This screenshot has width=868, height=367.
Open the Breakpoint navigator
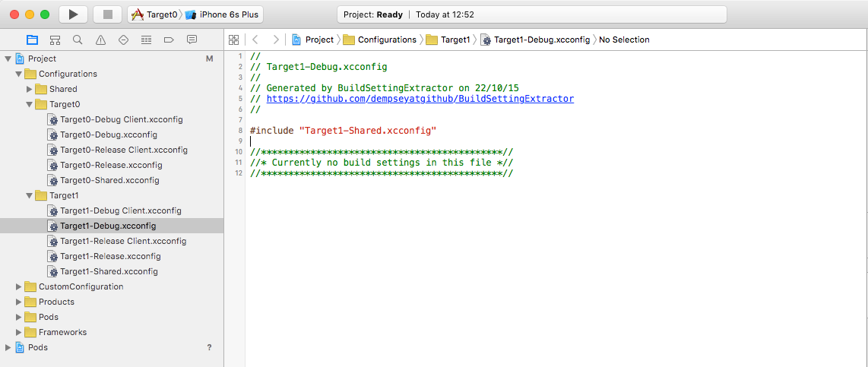click(x=169, y=40)
